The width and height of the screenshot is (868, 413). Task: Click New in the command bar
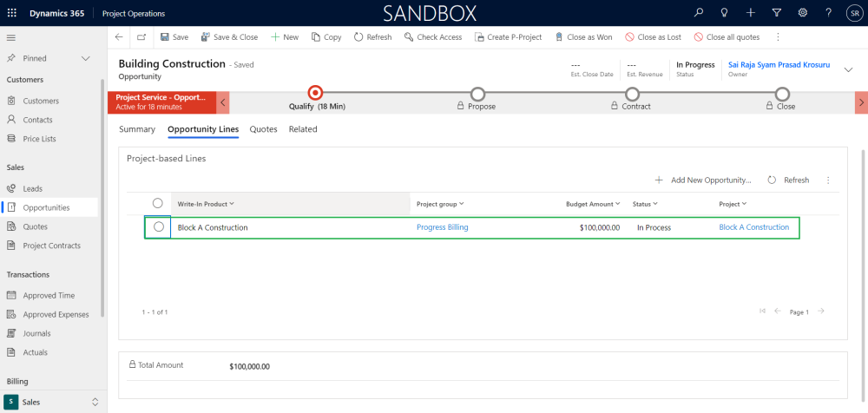(285, 37)
